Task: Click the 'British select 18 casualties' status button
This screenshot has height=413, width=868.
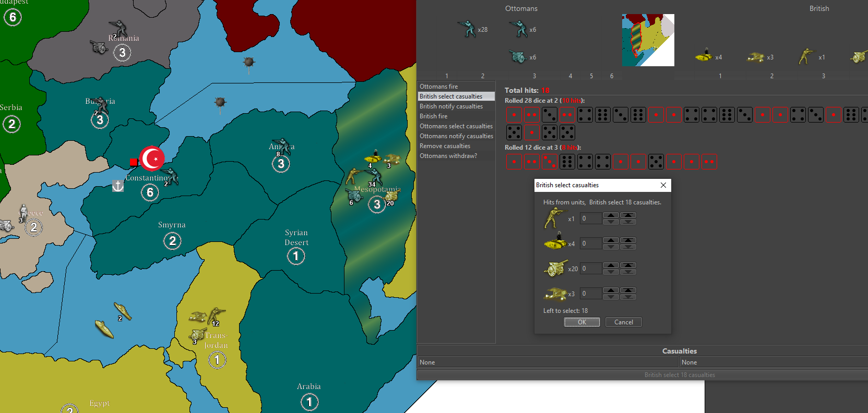Action: tap(679, 375)
